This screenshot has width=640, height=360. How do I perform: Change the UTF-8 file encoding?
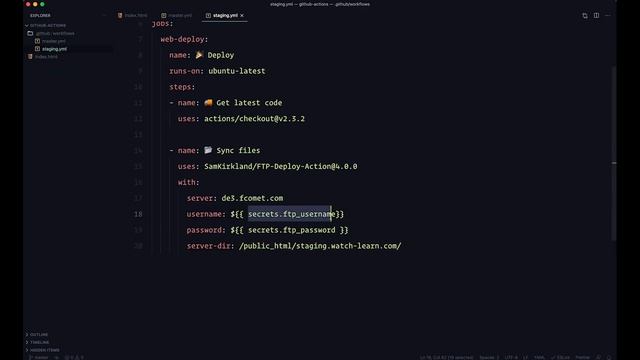pyautogui.click(x=511, y=358)
